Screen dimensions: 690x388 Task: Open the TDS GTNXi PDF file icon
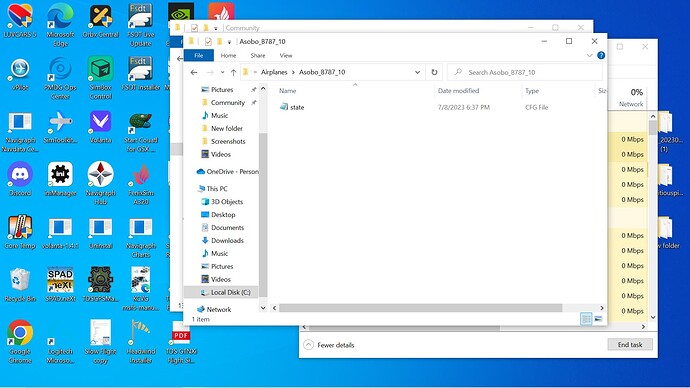click(x=181, y=342)
